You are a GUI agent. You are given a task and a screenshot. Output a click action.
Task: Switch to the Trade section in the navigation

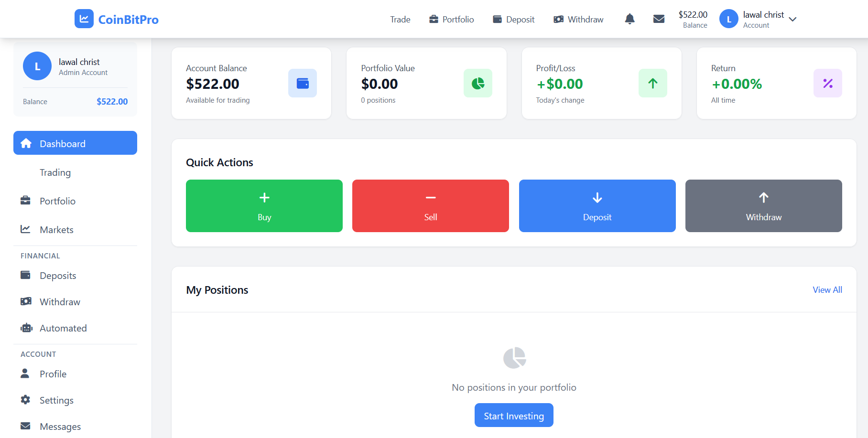coord(400,19)
